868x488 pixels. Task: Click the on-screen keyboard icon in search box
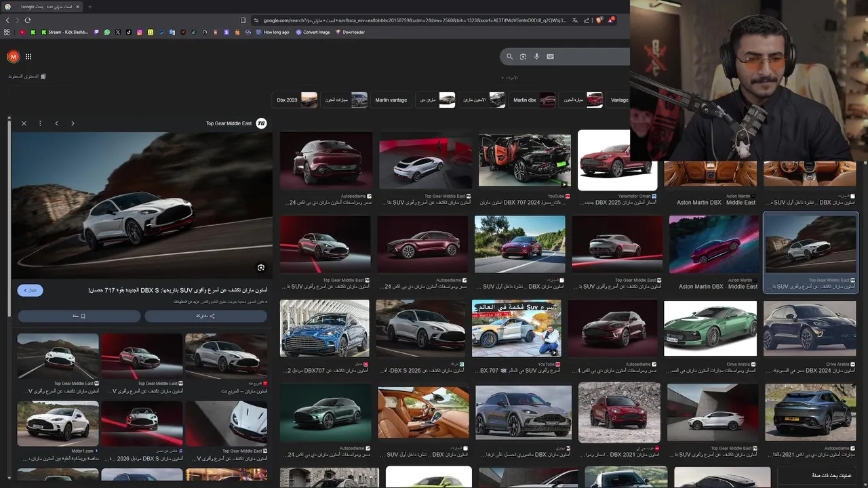550,57
